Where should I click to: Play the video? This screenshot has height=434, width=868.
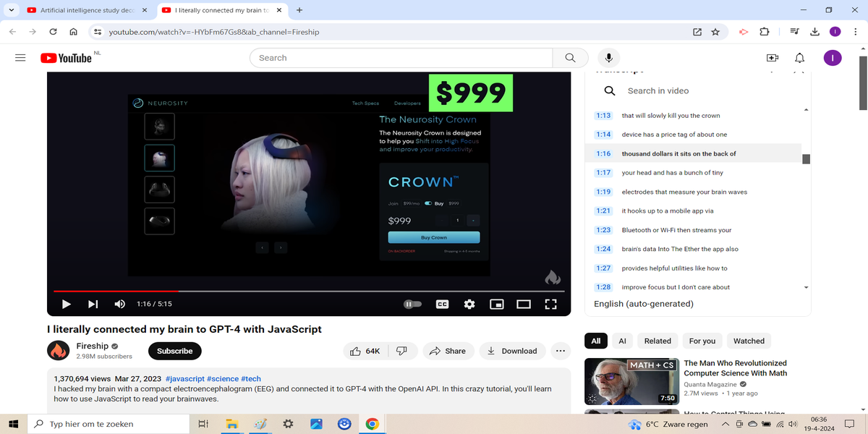(x=66, y=305)
